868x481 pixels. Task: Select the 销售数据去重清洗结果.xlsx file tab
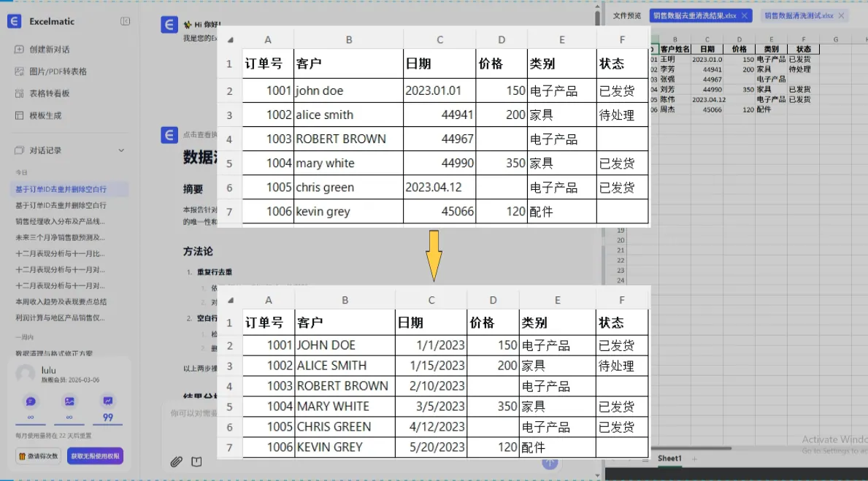(x=694, y=15)
